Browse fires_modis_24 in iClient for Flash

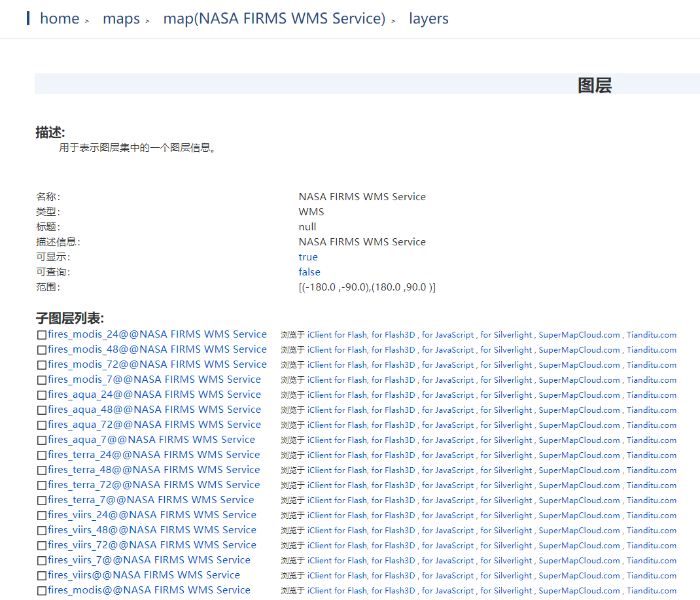(337, 335)
